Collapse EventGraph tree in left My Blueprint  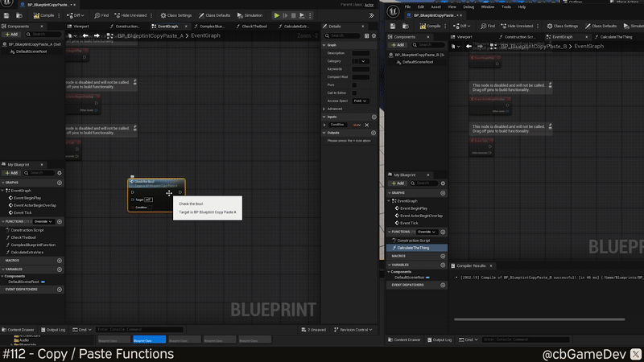pos(3,191)
